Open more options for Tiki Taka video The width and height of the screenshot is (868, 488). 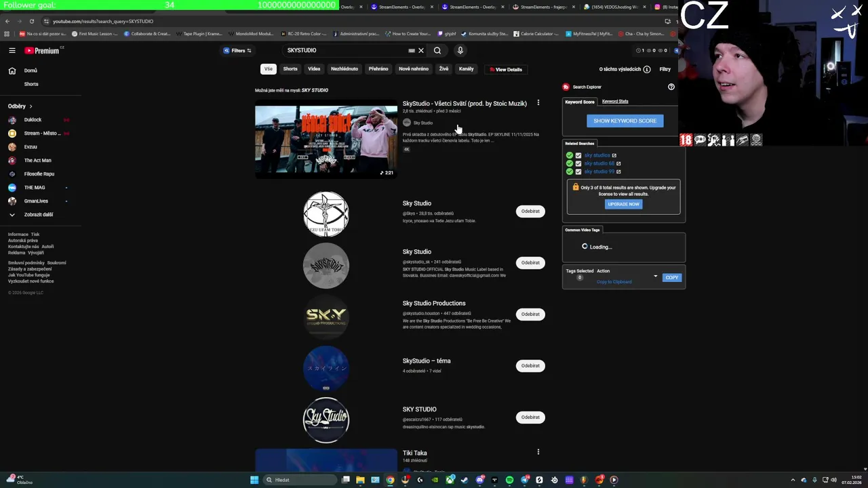click(538, 452)
